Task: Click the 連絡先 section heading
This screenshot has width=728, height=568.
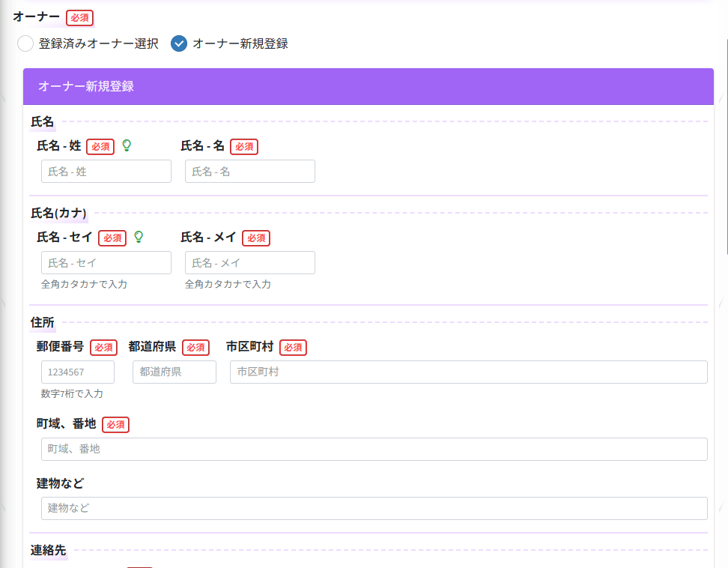Action: [x=49, y=550]
